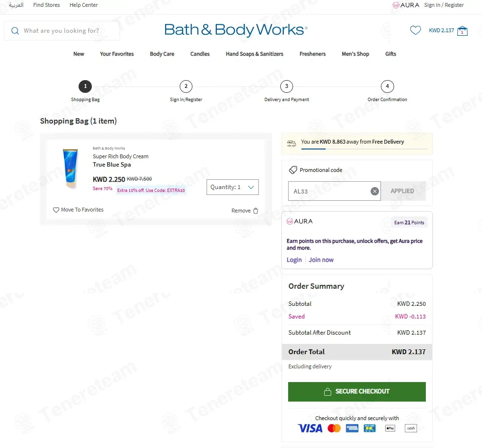This screenshot has width=482, height=448.
Task: Open the Body Care menu
Action: point(162,54)
